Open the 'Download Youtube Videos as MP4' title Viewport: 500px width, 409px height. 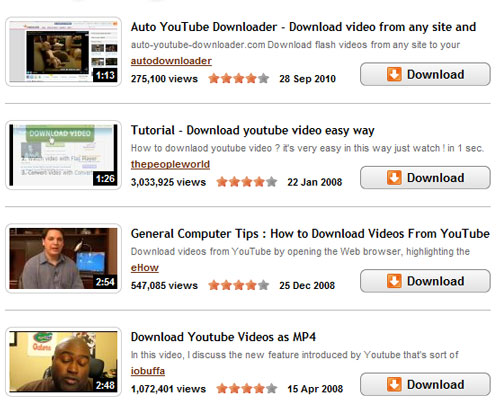click(223, 337)
